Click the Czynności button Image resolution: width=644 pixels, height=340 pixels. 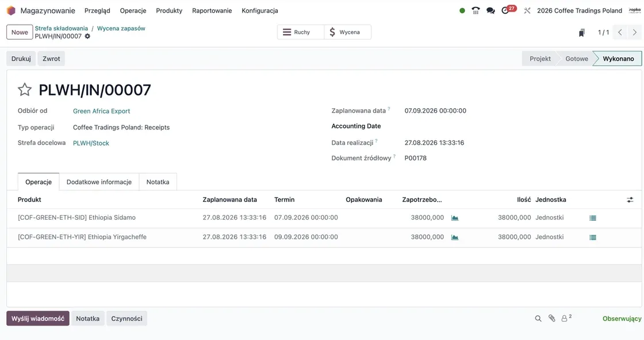coord(126,319)
